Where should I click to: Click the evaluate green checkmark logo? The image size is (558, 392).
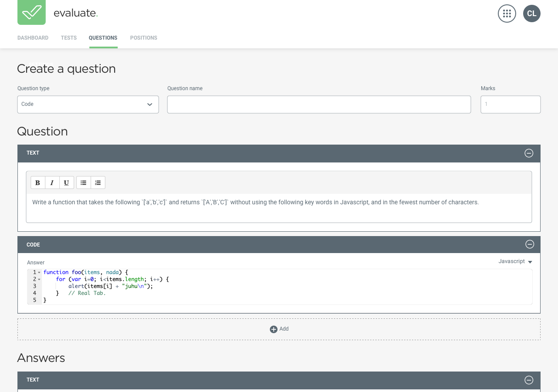pyautogui.click(x=31, y=12)
